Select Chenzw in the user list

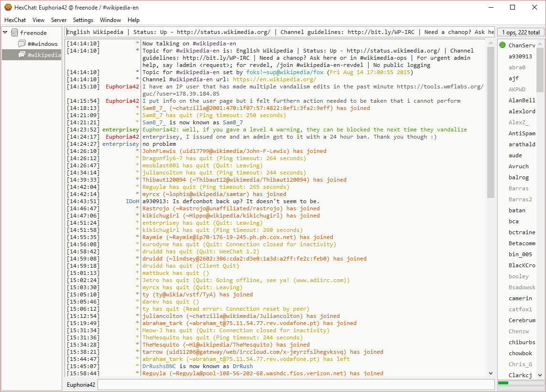[x=518, y=331]
